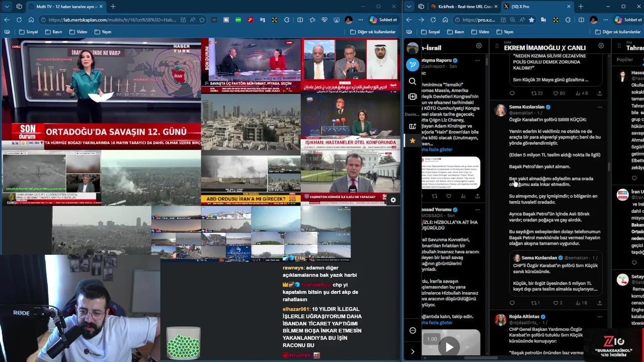The image size is (644, 362).
Task: Click the red extension icon in left browser toolbar
Action: 250,20
